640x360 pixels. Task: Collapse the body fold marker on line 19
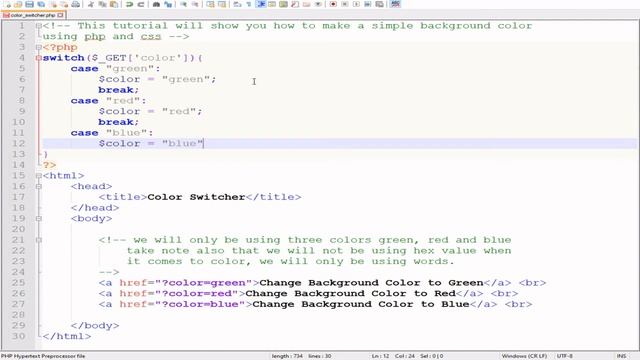tap(38, 219)
